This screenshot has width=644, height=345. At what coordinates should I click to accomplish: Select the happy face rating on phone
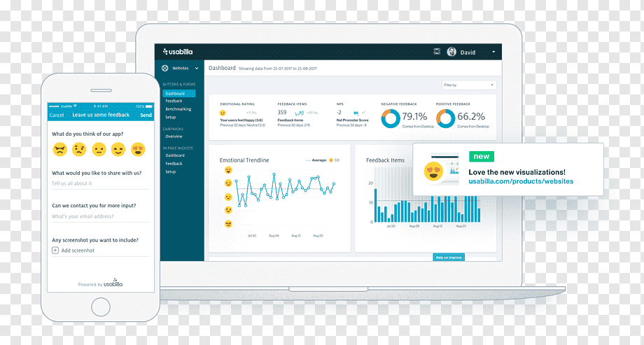[x=118, y=149]
